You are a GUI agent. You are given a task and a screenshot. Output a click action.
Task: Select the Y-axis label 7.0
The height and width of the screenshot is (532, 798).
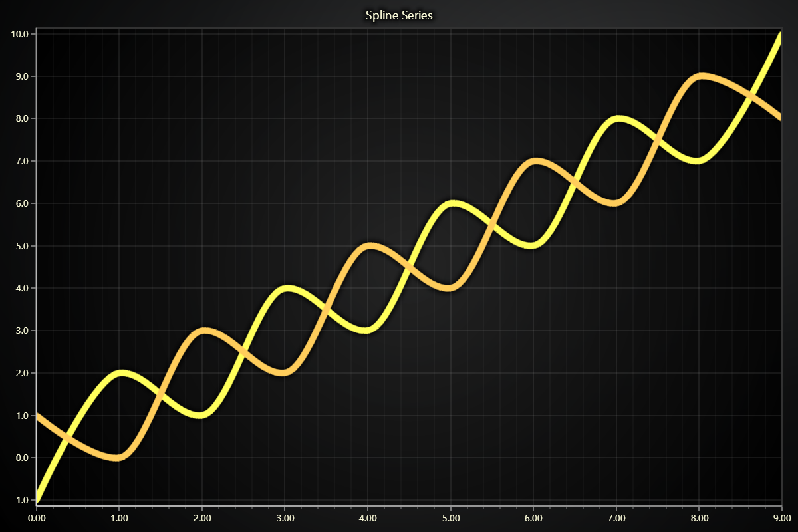22,161
